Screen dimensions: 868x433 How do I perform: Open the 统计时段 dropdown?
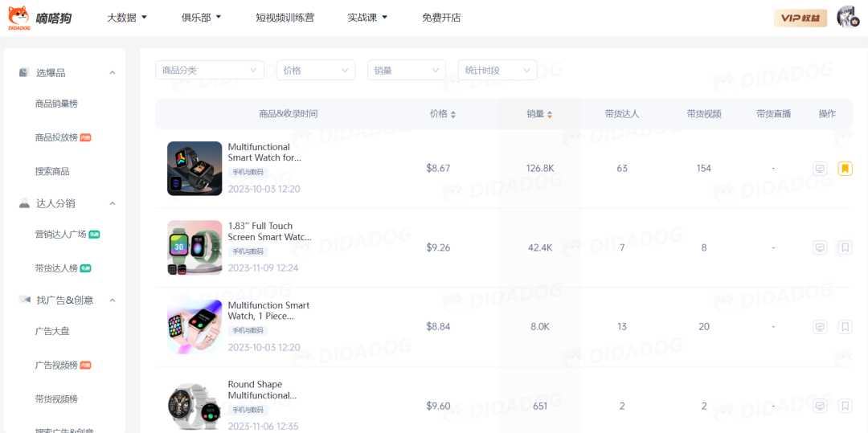(497, 70)
